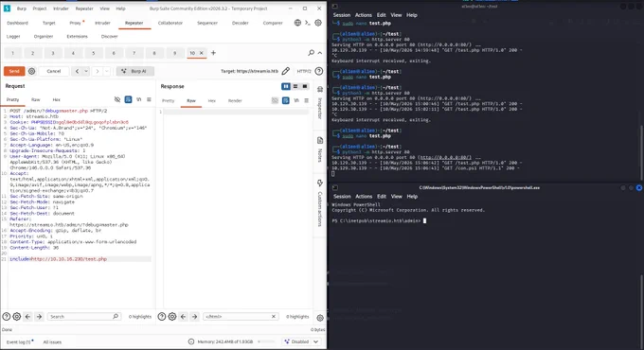Open Actions menu in upper terminal
This screenshot has height=350, width=644.
(363, 15)
